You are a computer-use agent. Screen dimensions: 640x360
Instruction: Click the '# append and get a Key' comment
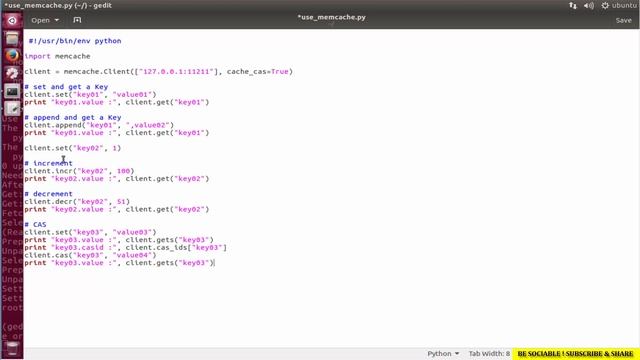coord(73,117)
